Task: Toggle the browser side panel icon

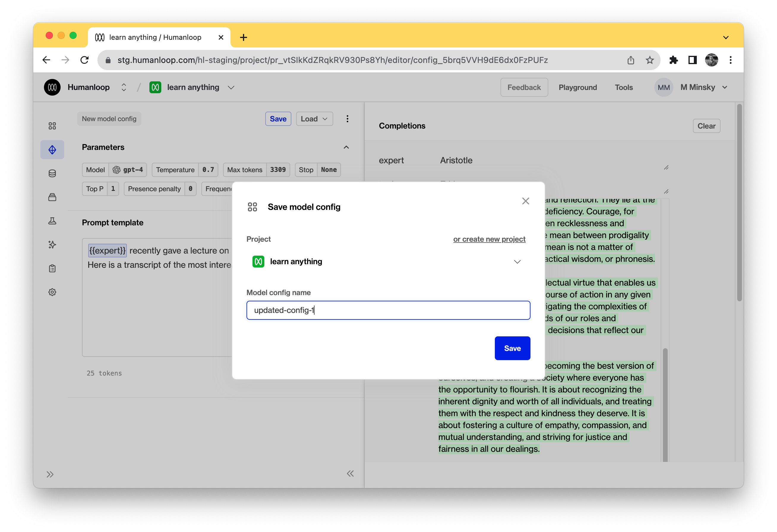Action: tap(692, 60)
